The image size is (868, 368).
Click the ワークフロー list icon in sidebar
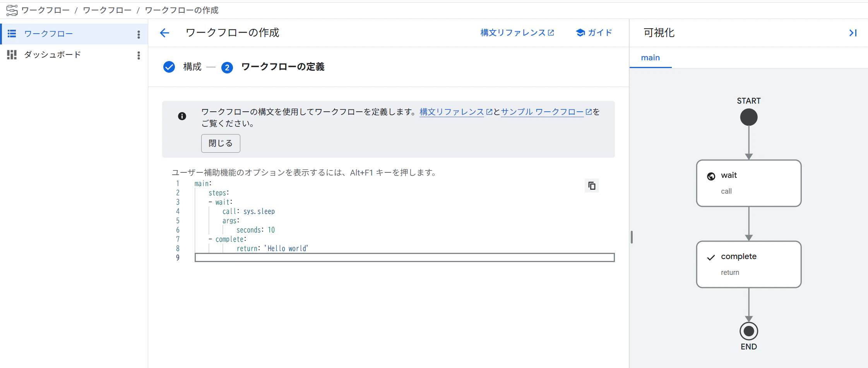[12, 34]
